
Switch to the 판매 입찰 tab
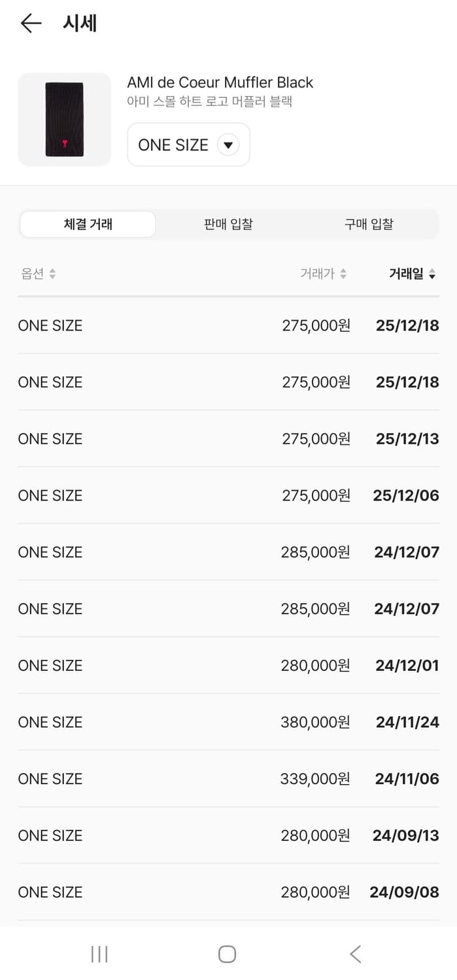(228, 224)
